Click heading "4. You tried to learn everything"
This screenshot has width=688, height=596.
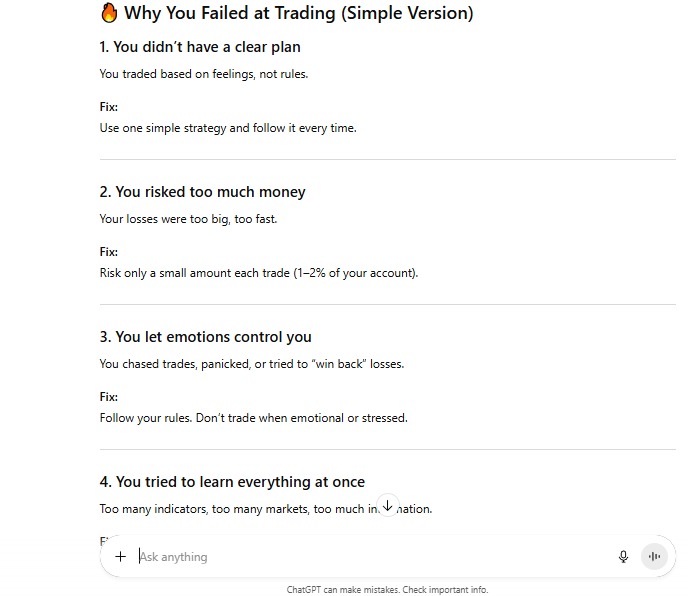[232, 482]
